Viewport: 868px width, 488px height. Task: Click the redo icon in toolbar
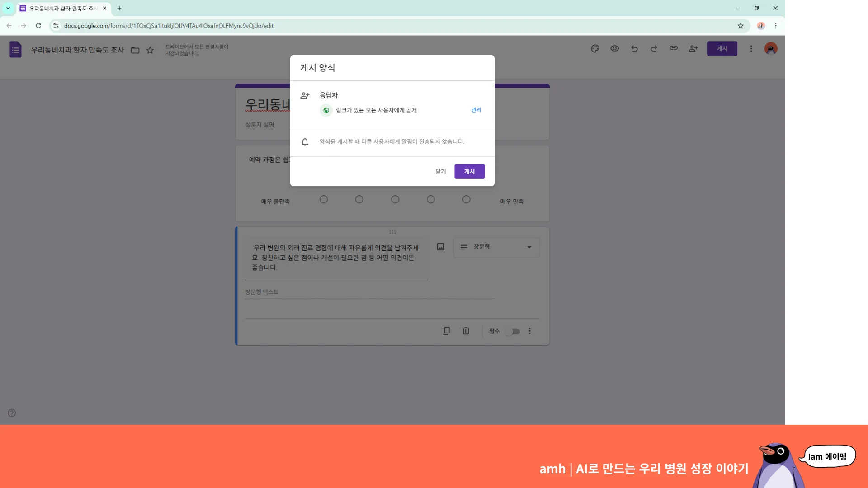pos(654,48)
